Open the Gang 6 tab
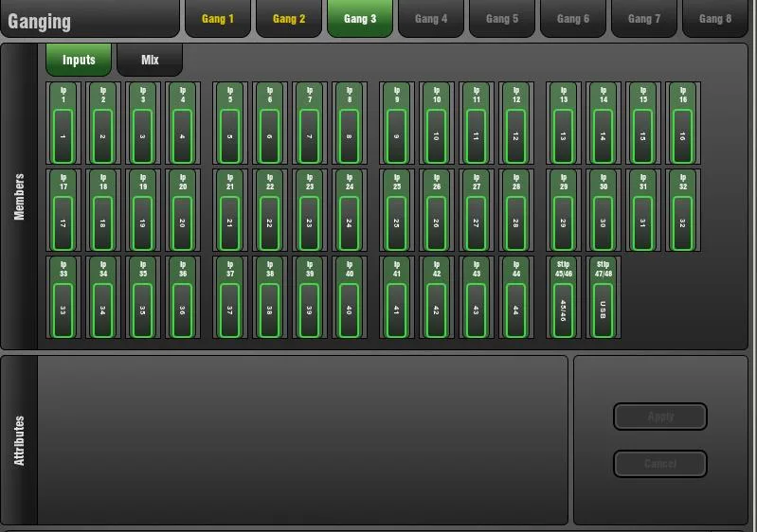Image resolution: width=757 pixels, height=532 pixels. [x=572, y=18]
